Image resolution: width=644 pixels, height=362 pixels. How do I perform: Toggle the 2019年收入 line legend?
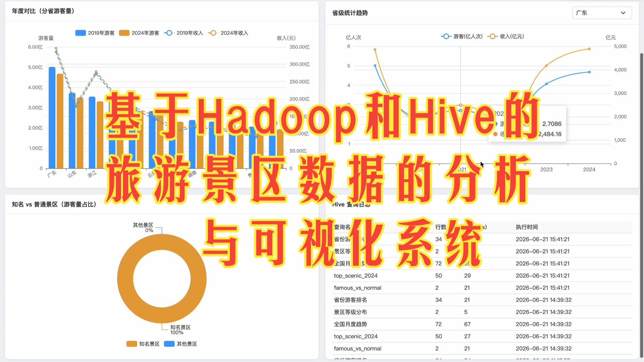click(184, 33)
